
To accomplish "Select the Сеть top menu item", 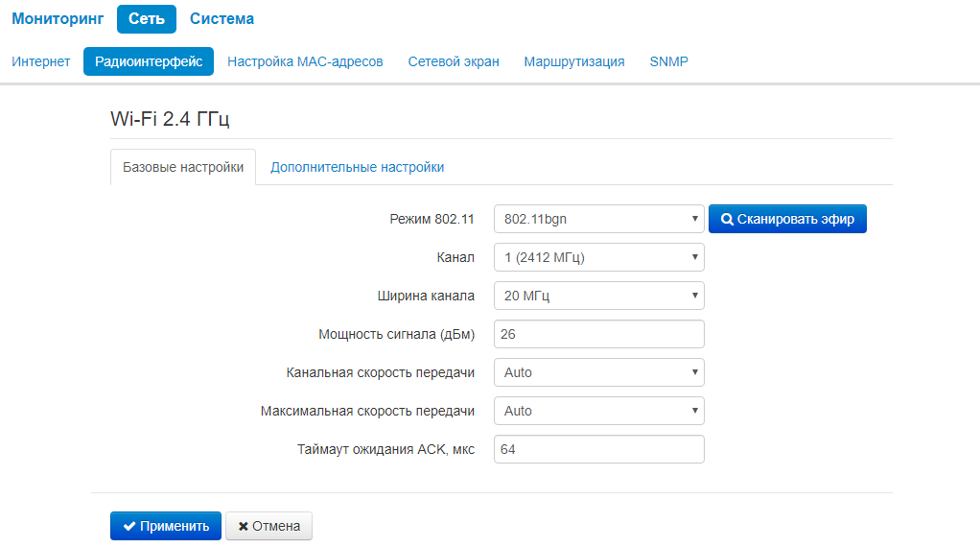I will (x=147, y=19).
